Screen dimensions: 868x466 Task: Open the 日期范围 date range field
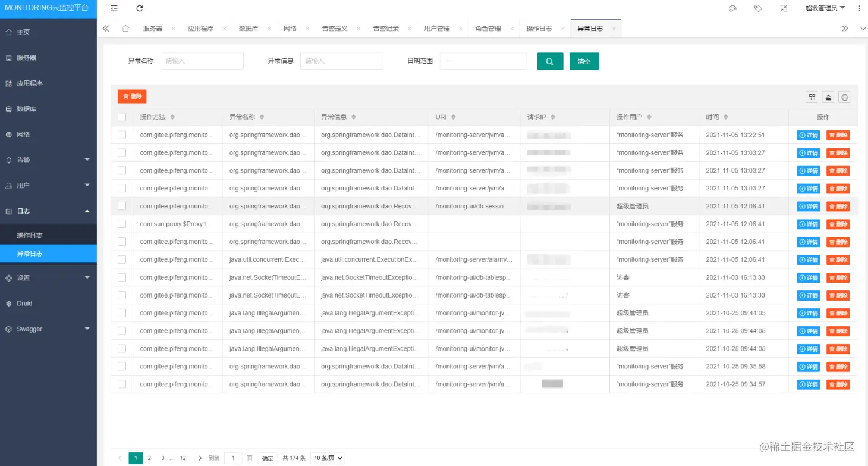coord(483,61)
